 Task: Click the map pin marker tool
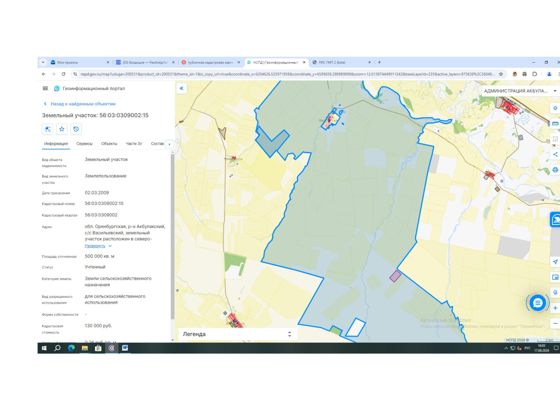555,292
